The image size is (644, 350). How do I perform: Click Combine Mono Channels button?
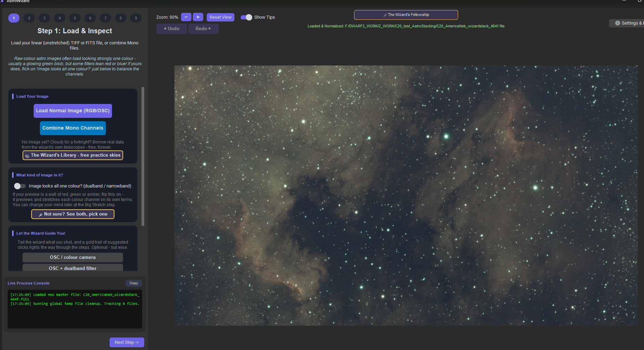point(73,128)
